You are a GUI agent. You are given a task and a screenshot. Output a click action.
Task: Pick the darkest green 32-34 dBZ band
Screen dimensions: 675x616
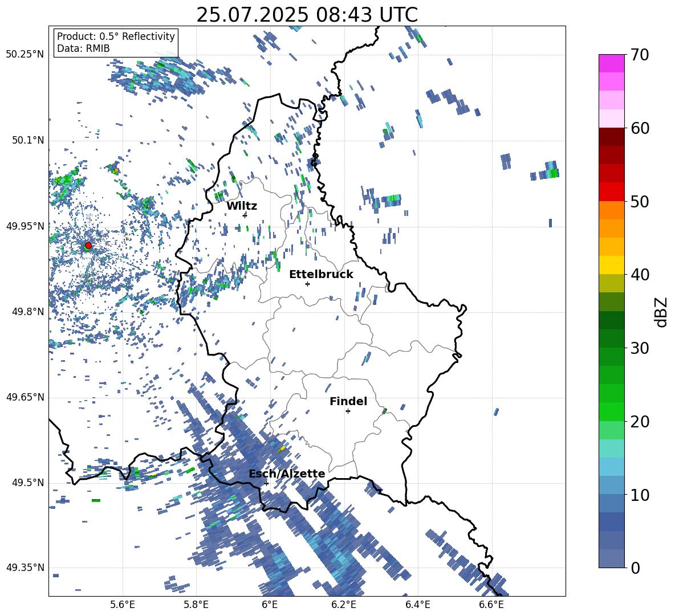tap(611, 320)
